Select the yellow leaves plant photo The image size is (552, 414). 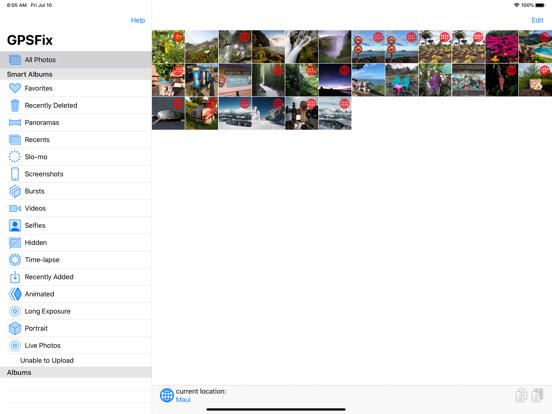tap(168, 47)
